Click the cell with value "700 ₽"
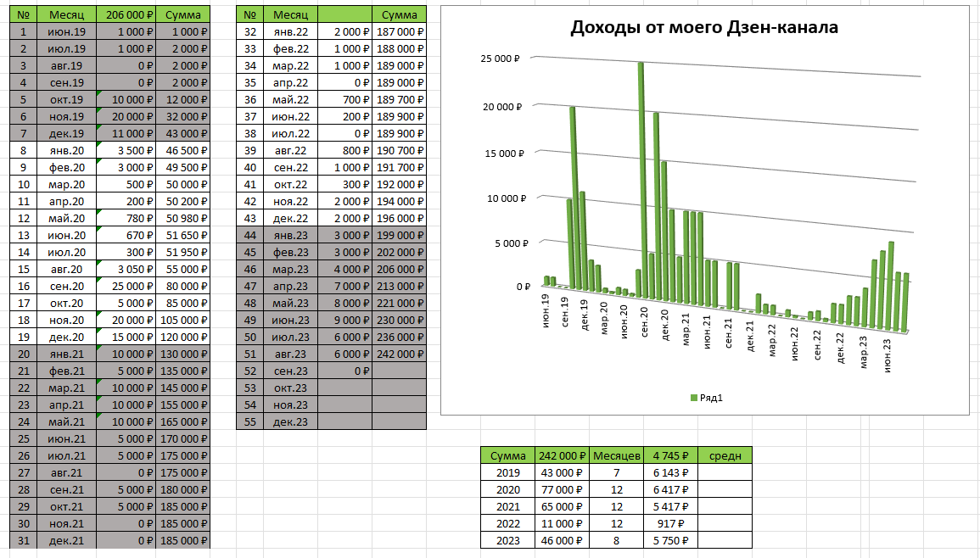980x558 pixels. click(345, 99)
